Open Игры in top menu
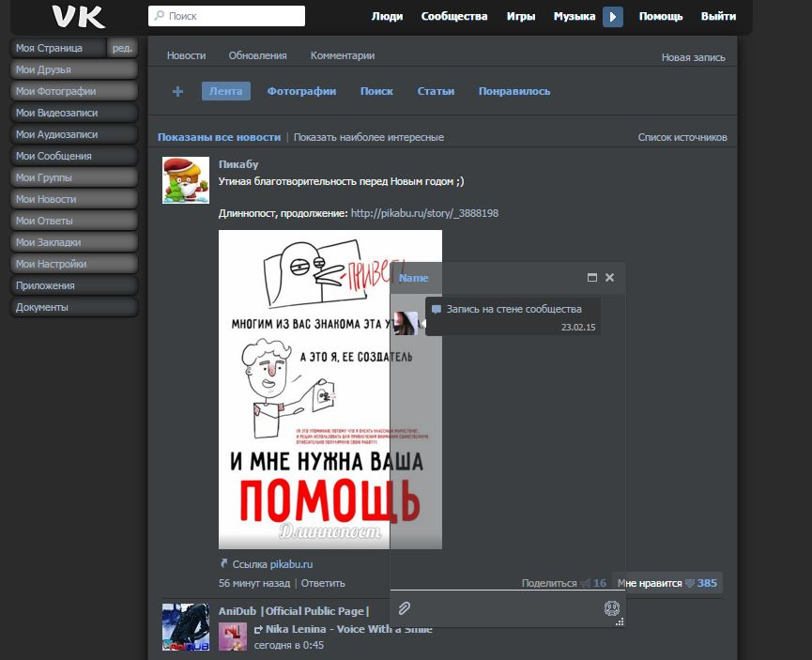This screenshot has height=660, width=812. point(520,17)
